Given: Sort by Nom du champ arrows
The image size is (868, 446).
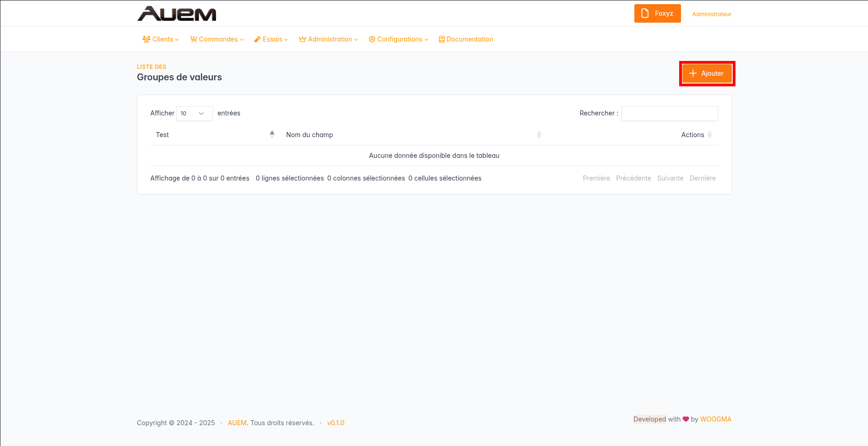Looking at the screenshot, I should 539,134.
